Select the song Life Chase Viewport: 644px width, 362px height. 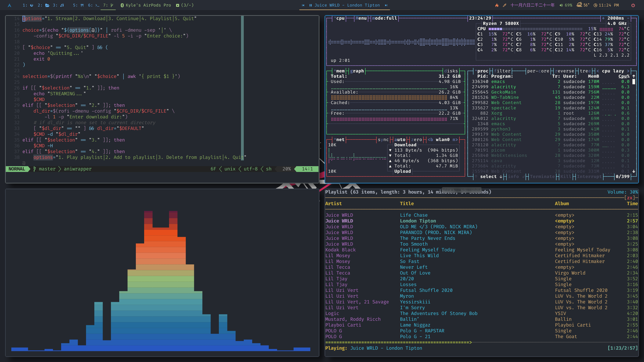click(x=481, y=215)
